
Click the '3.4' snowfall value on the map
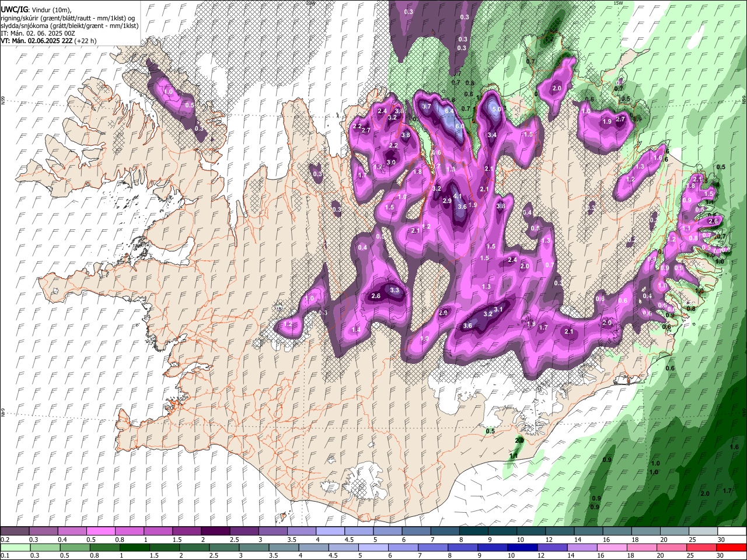pos(492,135)
